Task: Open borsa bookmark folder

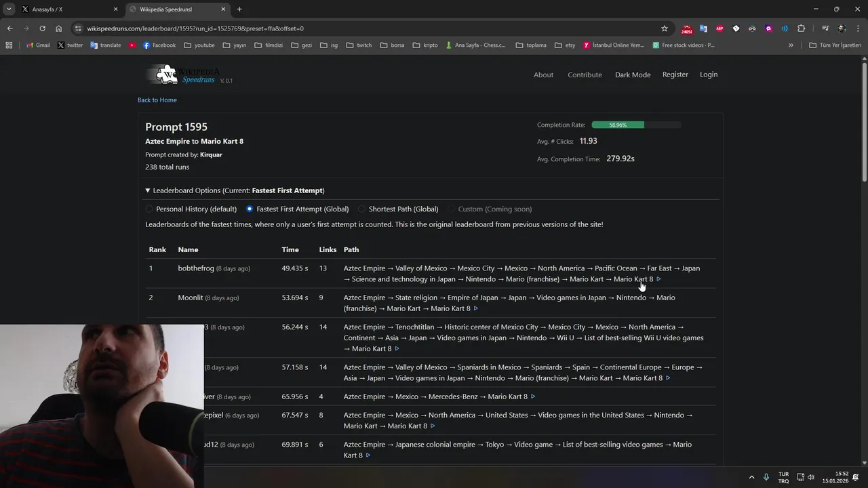Action: pos(393,45)
